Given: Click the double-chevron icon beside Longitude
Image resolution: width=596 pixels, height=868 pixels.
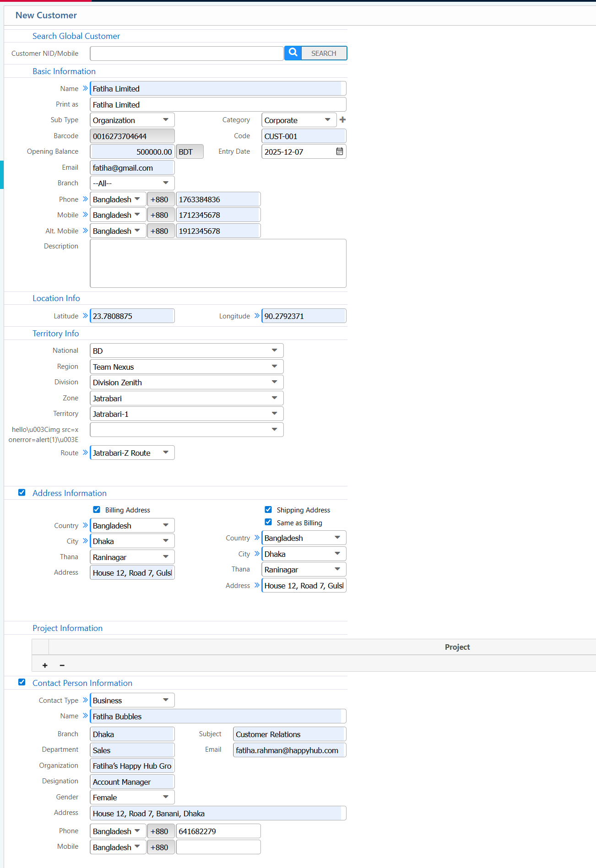Looking at the screenshot, I should coord(257,316).
